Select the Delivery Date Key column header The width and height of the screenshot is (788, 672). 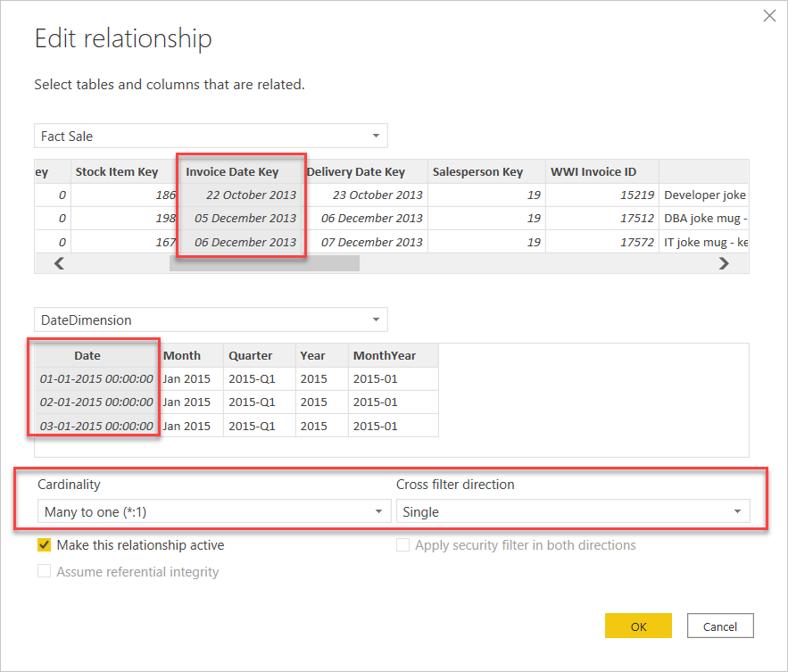[x=356, y=172]
